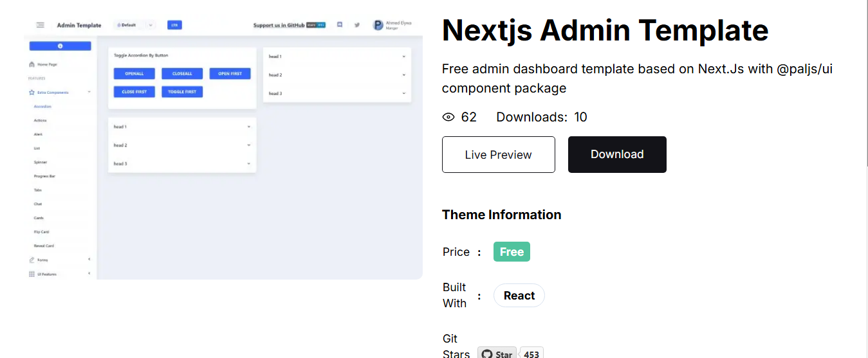Screen dimensions: 868x358
Task: Expand head 1 chevron in the card beside toggle buttons
Action: point(404,57)
